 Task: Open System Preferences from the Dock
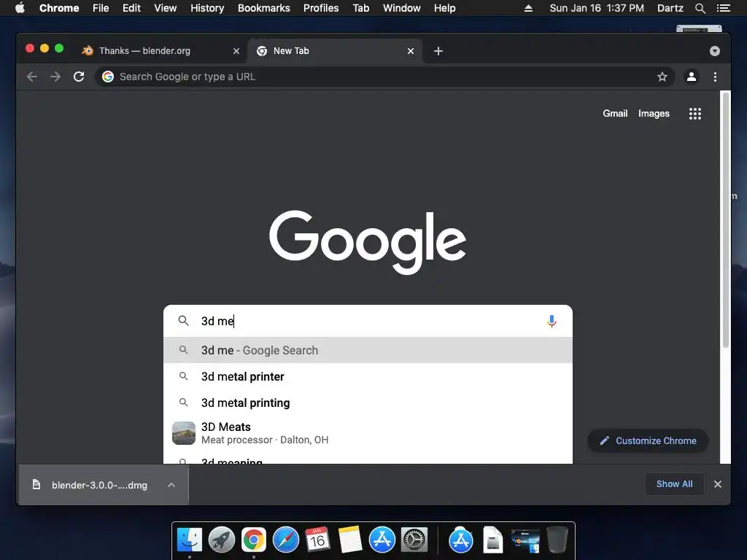point(414,540)
